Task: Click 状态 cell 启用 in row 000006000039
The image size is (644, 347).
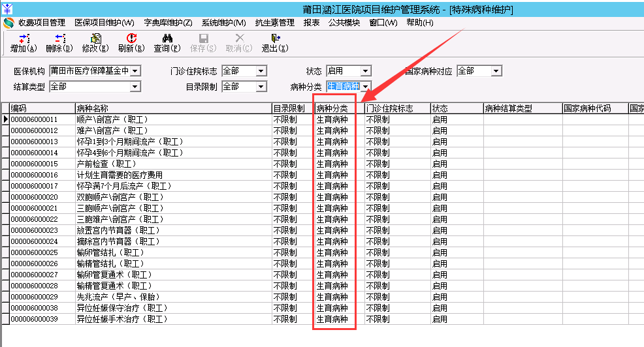Action: tap(457, 319)
